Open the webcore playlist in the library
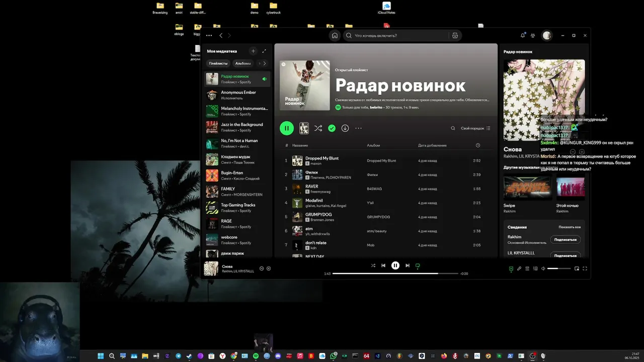Viewport: 644px width, 362px height. pyautogui.click(x=237, y=240)
